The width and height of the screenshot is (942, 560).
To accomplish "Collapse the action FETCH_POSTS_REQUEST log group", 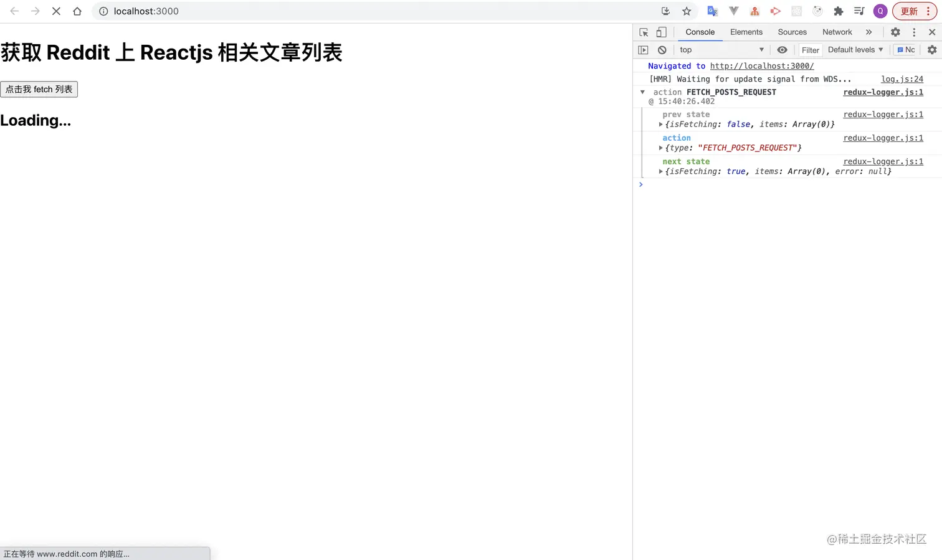I will (642, 92).
